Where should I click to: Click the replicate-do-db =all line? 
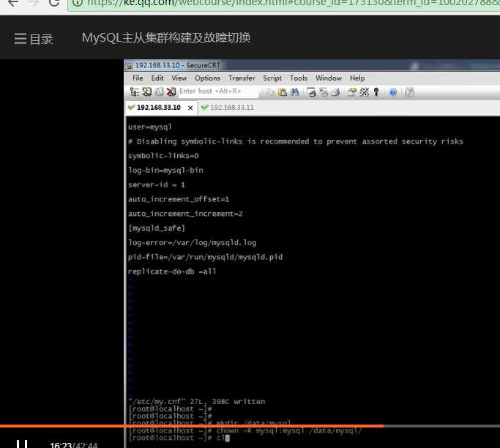click(172, 272)
